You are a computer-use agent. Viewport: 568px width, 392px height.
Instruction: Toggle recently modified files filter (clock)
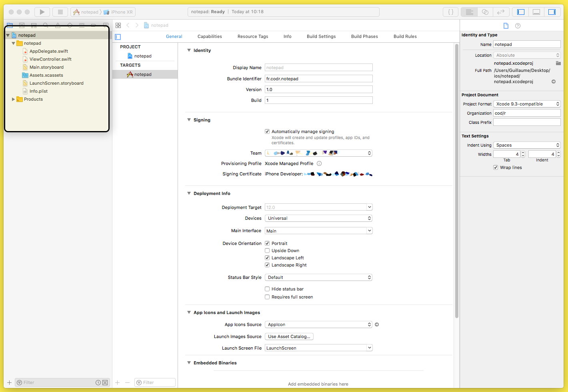tap(98, 382)
